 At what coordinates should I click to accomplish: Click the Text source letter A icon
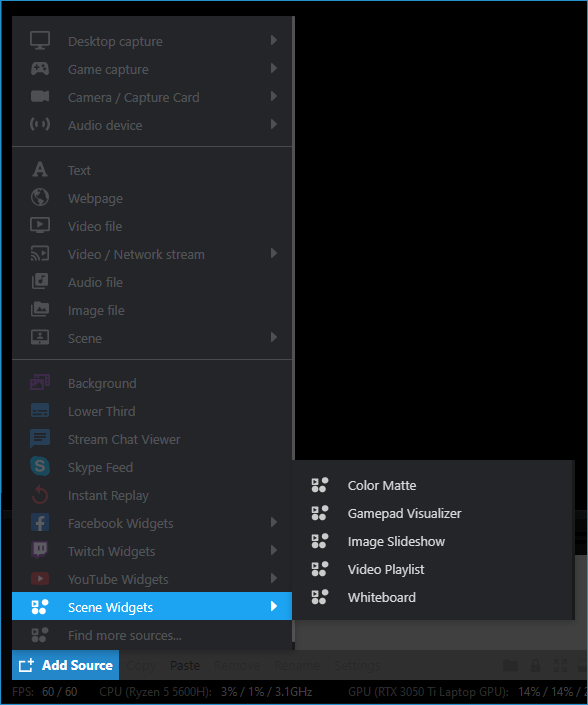coord(40,170)
